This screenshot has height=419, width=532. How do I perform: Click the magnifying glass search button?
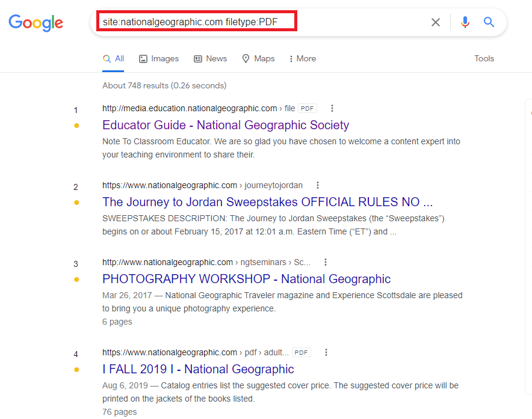489,22
